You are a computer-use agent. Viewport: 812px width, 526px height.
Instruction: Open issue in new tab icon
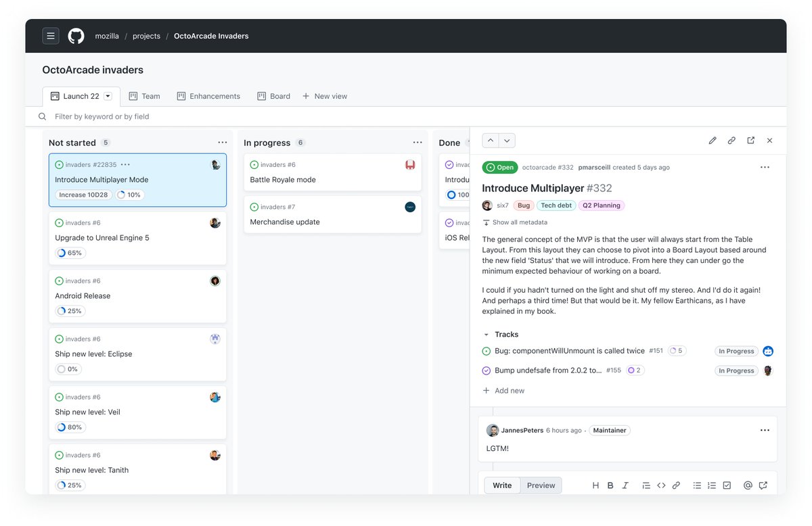pos(750,141)
